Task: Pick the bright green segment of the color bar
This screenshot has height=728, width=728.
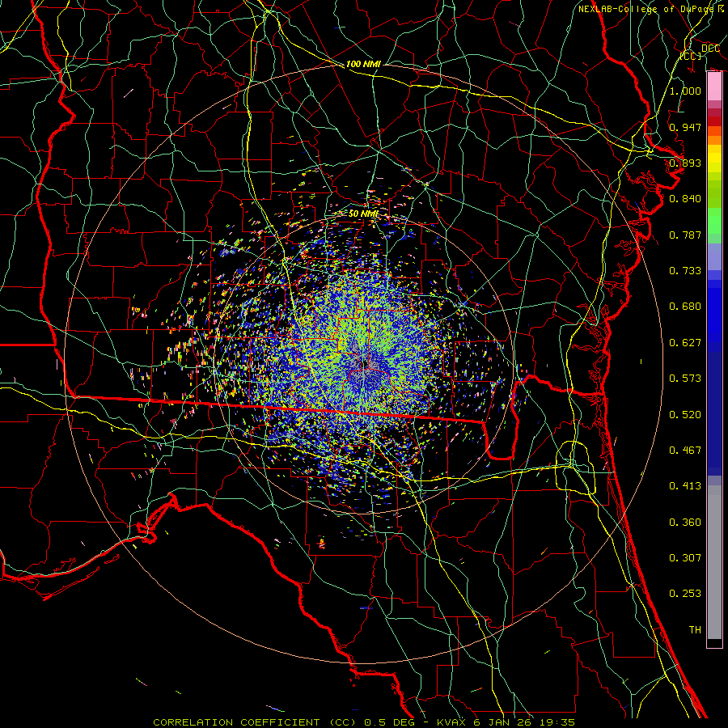Action: click(714, 221)
